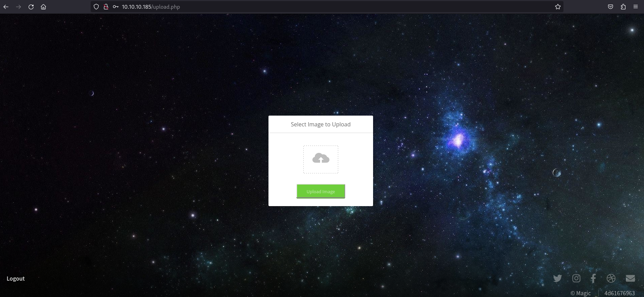Click the email envelope icon
The height and width of the screenshot is (297, 644).
coord(630,278)
